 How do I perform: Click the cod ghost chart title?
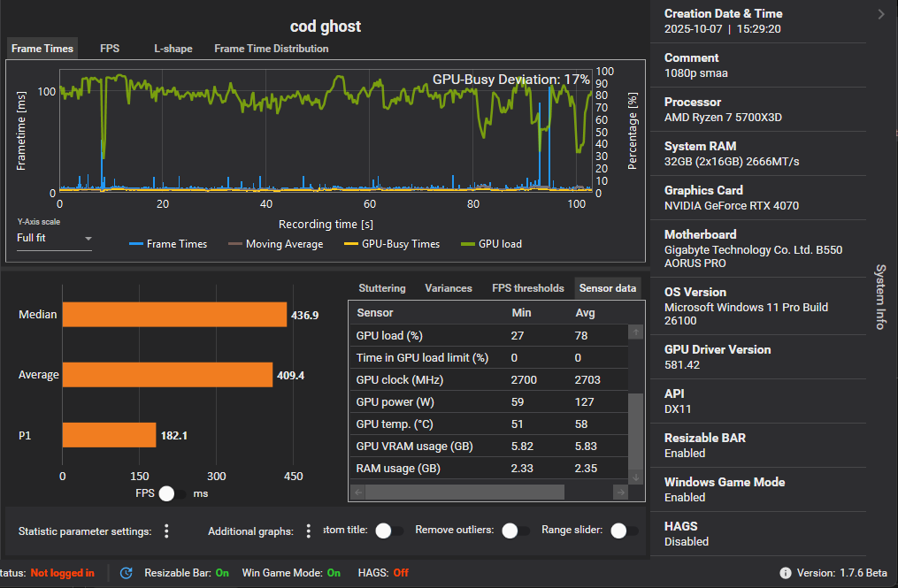click(326, 27)
